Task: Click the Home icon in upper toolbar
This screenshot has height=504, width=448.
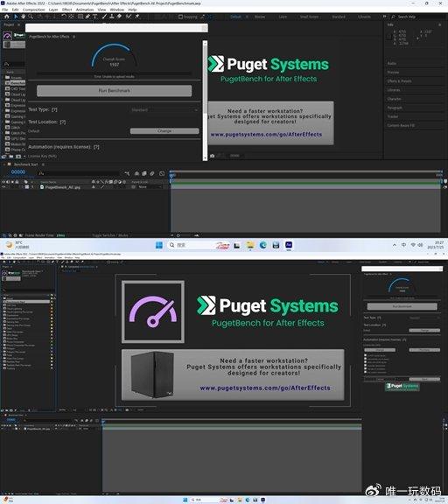Action: [x=6, y=17]
